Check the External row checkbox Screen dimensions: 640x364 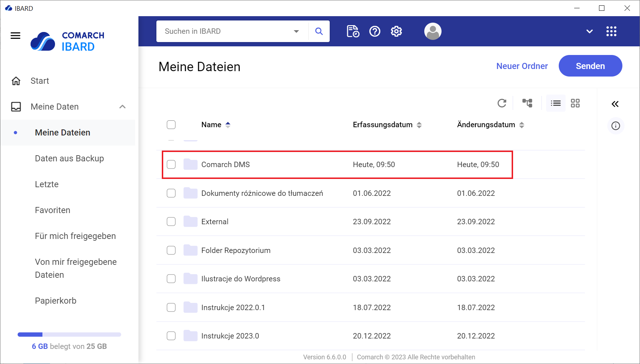(171, 221)
